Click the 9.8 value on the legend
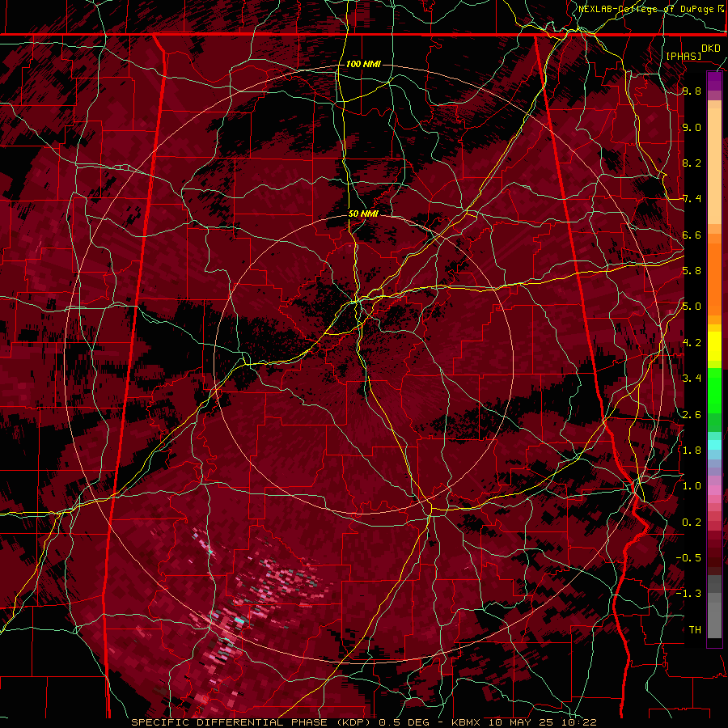This screenshot has height=728, width=728. pyautogui.click(x=692, y=91)
